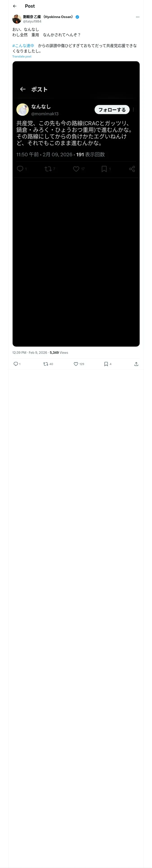This screenshot has width=152, height=868.
Task: Click Translate post link
Action: click(22, 57)
